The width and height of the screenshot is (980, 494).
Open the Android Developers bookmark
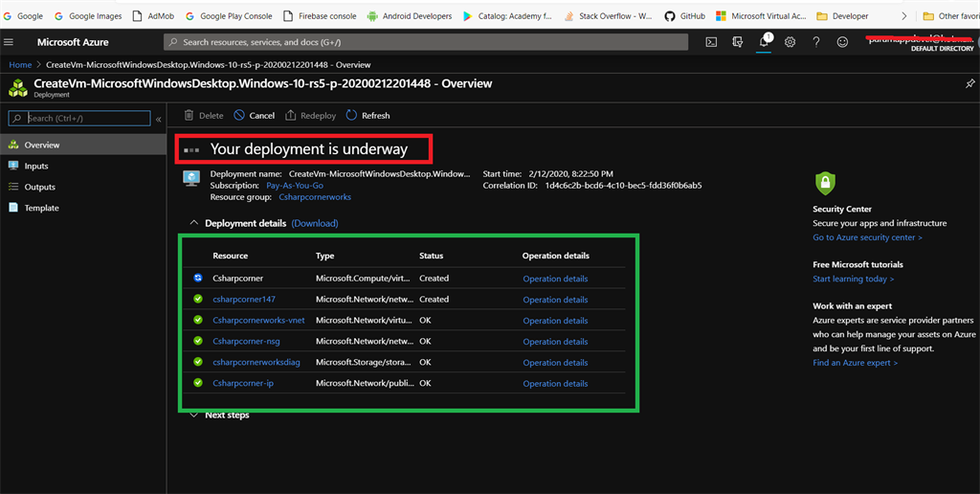point(410,16)
